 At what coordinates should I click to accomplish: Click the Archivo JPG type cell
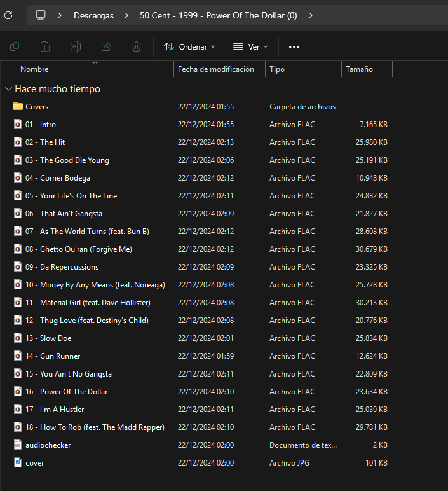click(x=289, y=463)
